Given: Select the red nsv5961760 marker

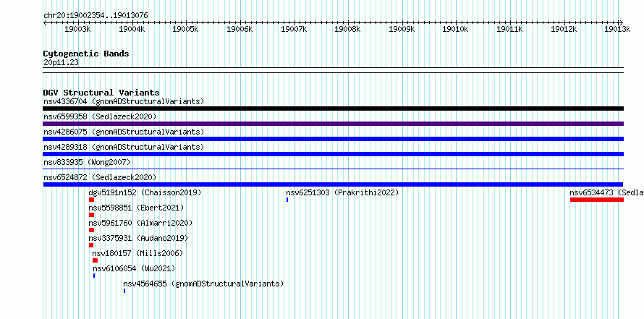Looking at the screenshot, I should pyautogui.click(x=92, y=230).
